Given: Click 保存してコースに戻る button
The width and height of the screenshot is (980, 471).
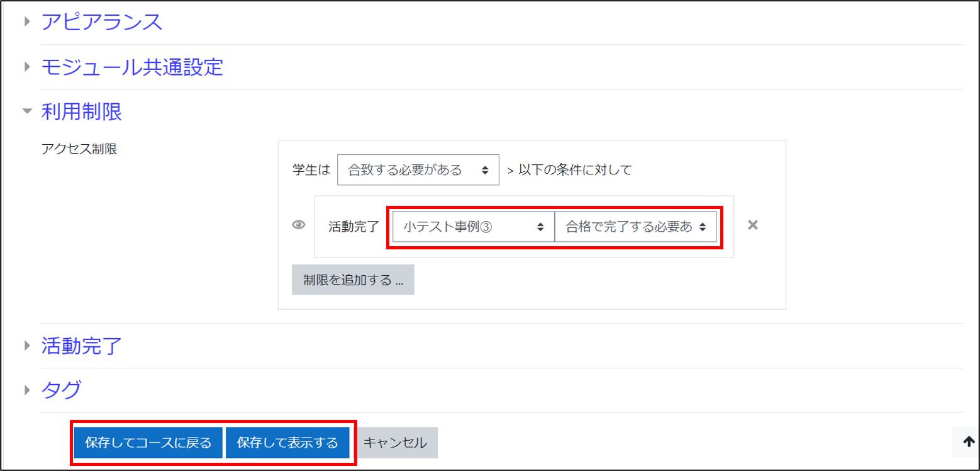Looking at the screenshot, I should [x=148, y=443].
